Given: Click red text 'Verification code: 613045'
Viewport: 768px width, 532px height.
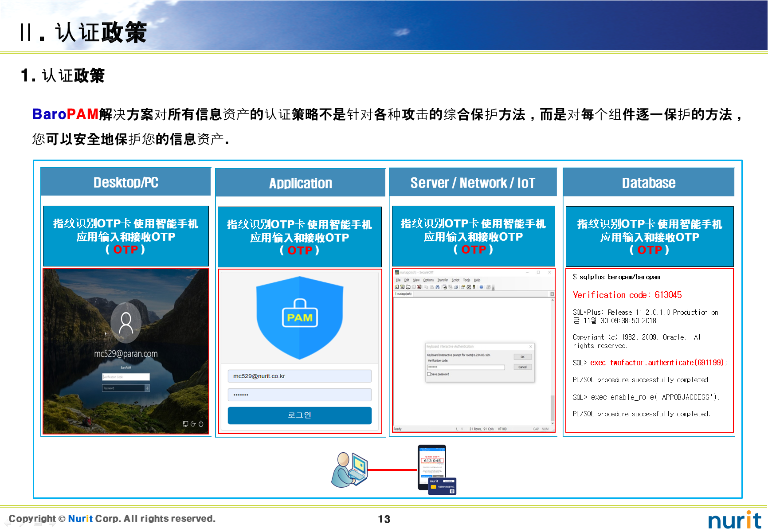Looking at the screenshot, I should click(627, 295).
